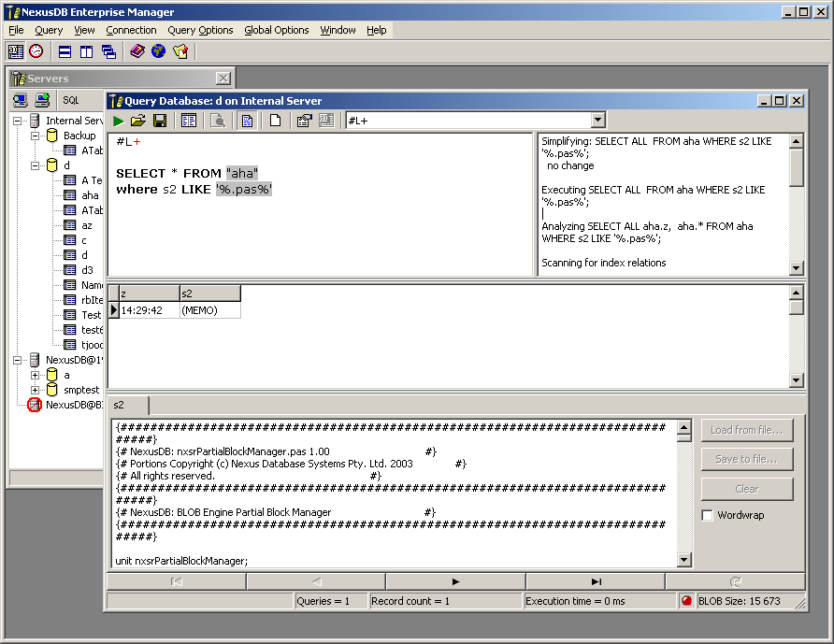834x644 pixels.
Task: Collapse the d database node
Action: tap(36, 165)
